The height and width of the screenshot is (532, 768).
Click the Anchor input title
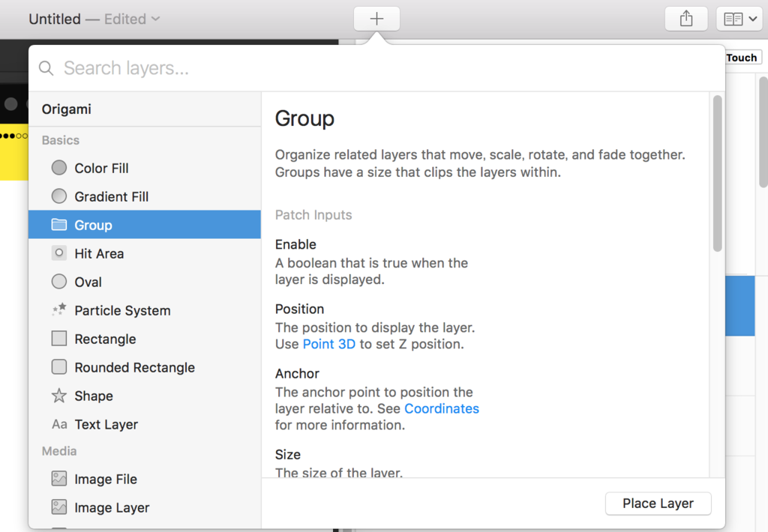pyautogui.click(x=297, y=373)
